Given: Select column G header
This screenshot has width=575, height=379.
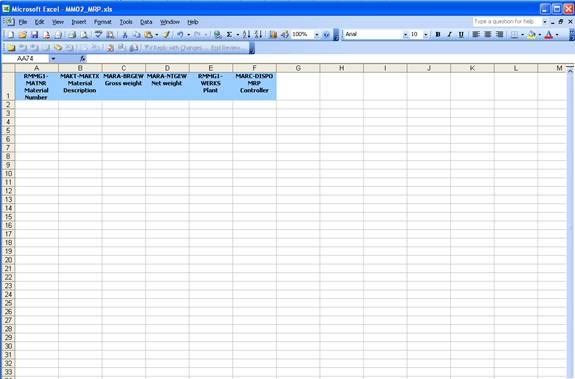Looking at the screenshot, I should 298,68.
